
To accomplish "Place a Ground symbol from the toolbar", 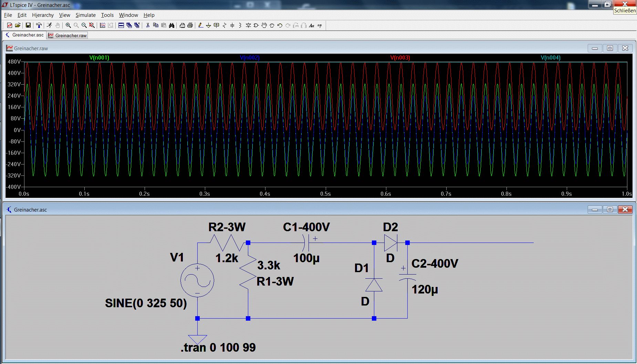I will (x=208, y=25).
